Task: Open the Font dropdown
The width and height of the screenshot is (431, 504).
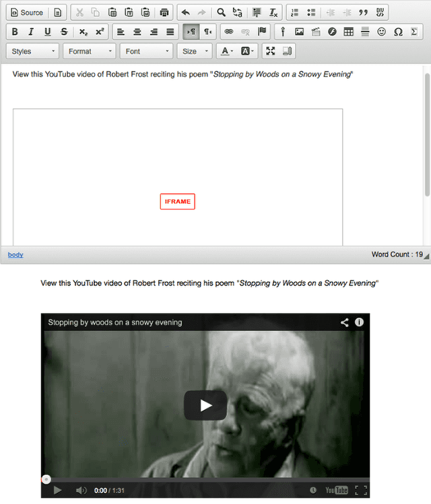Action: [146, 51]
